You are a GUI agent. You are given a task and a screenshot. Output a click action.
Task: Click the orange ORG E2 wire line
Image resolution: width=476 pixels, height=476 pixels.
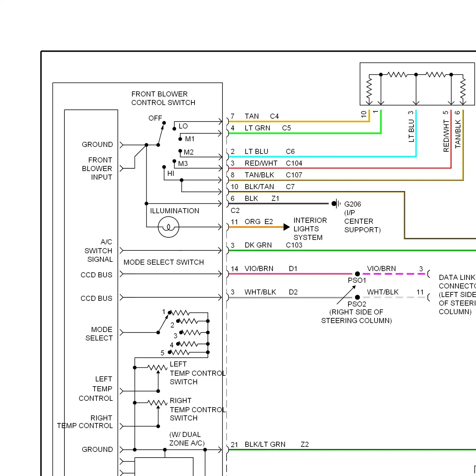256,227
